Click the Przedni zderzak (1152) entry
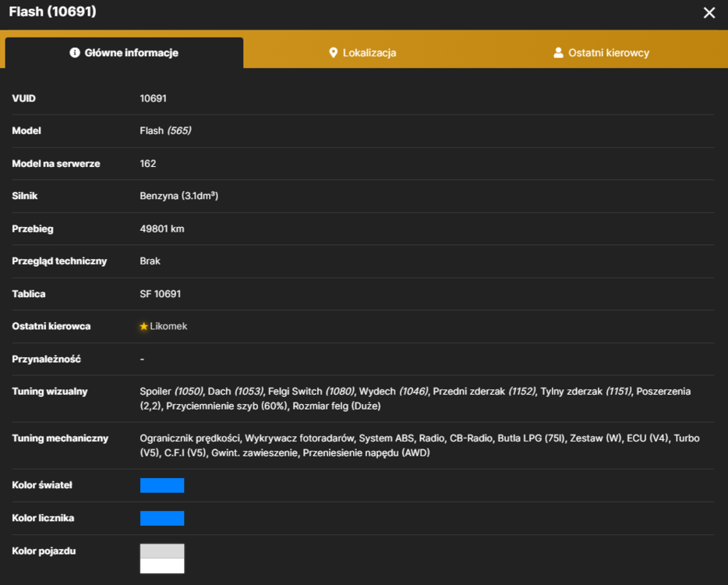The image size is (728, 585). 484,392
